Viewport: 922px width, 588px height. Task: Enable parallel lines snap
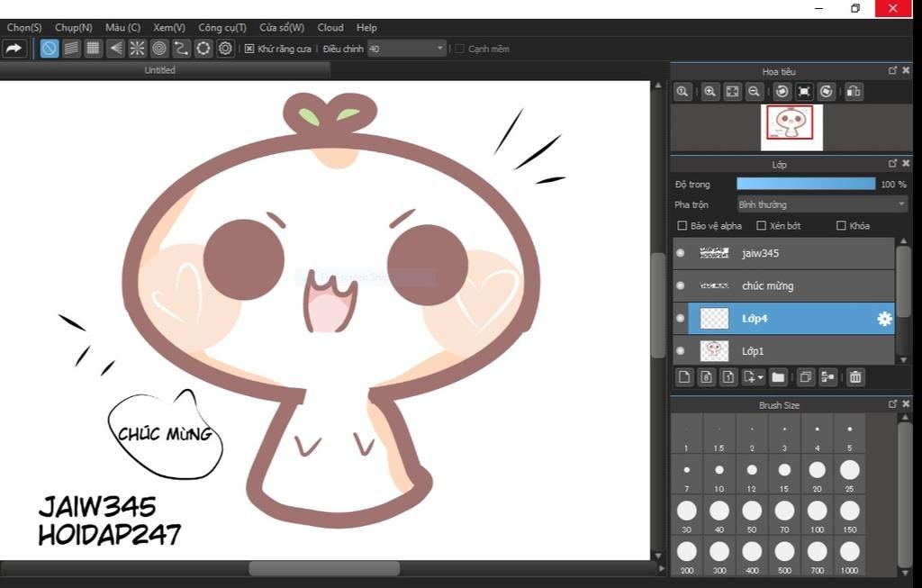71,49
